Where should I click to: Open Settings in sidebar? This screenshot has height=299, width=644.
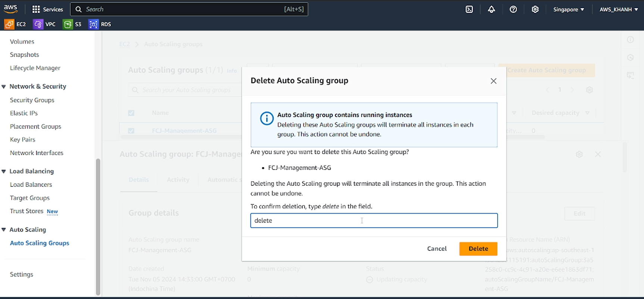[x=21, y=274]
